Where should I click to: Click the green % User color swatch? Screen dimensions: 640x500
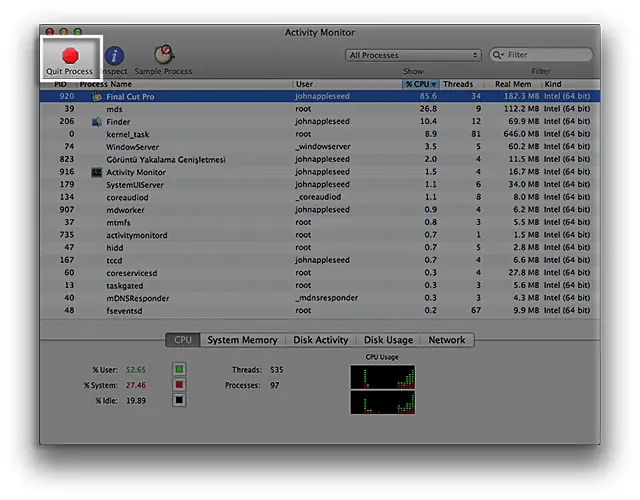(179, 369)
